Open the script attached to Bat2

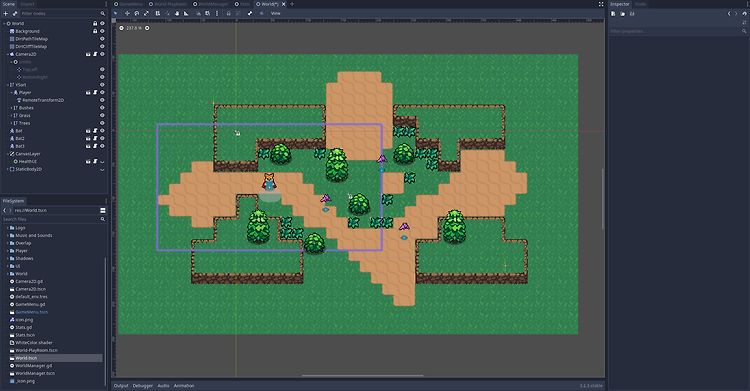pyautogui.click(x=95, y=138)
